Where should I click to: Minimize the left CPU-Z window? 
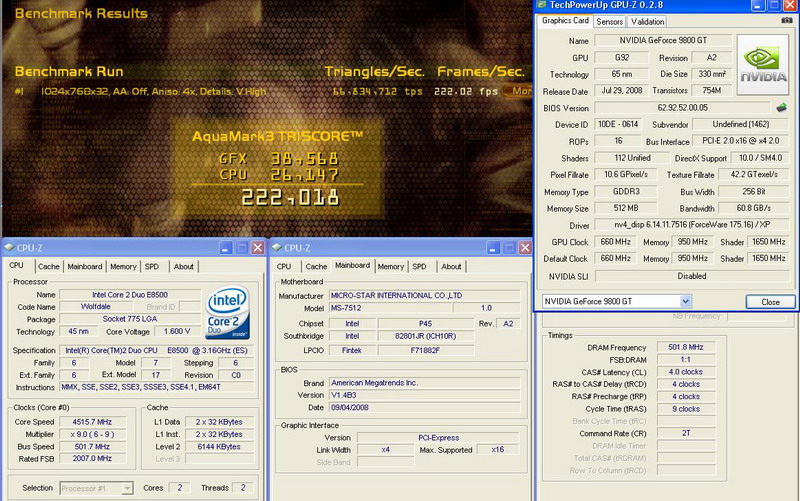coord(226,248)
